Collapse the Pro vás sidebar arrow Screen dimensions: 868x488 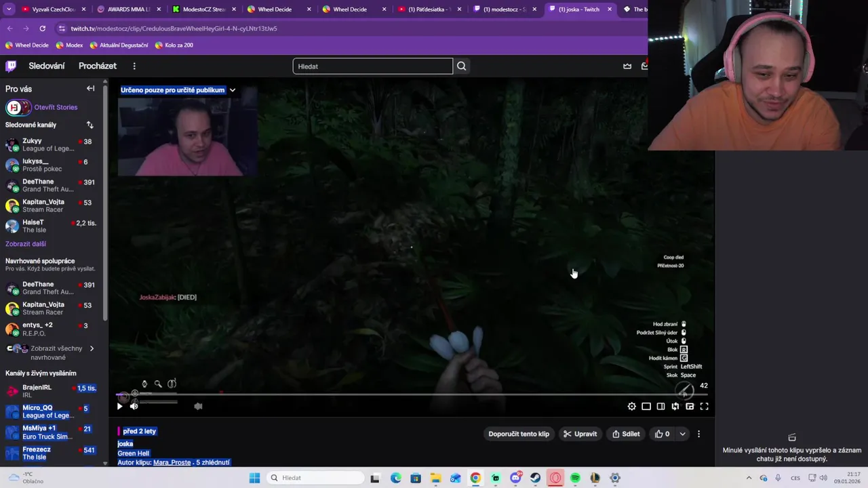pyautogui.click(x=90, y=89)
